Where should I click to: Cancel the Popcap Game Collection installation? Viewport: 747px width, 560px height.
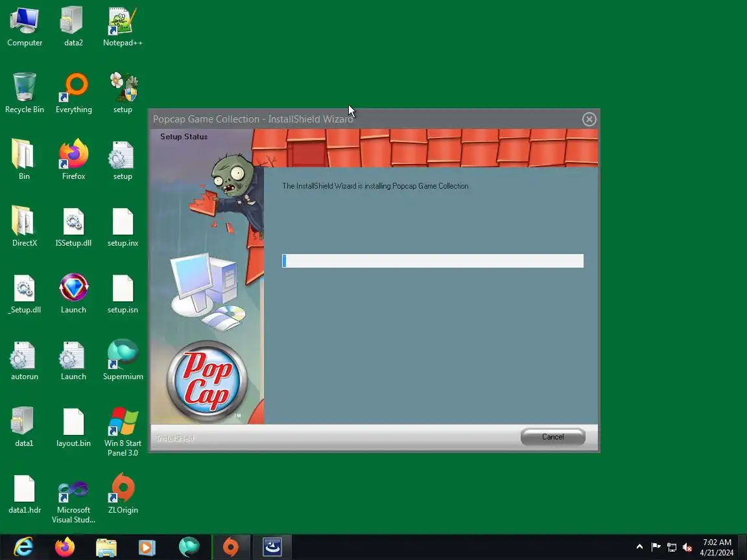coord(552,437)
